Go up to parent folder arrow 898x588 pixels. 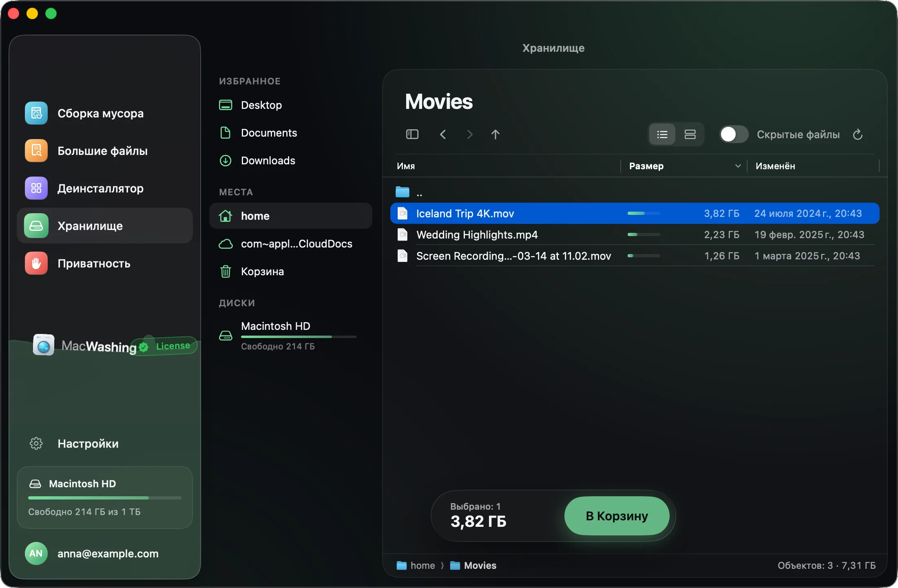pyautogui.click(x=495, y=134)
